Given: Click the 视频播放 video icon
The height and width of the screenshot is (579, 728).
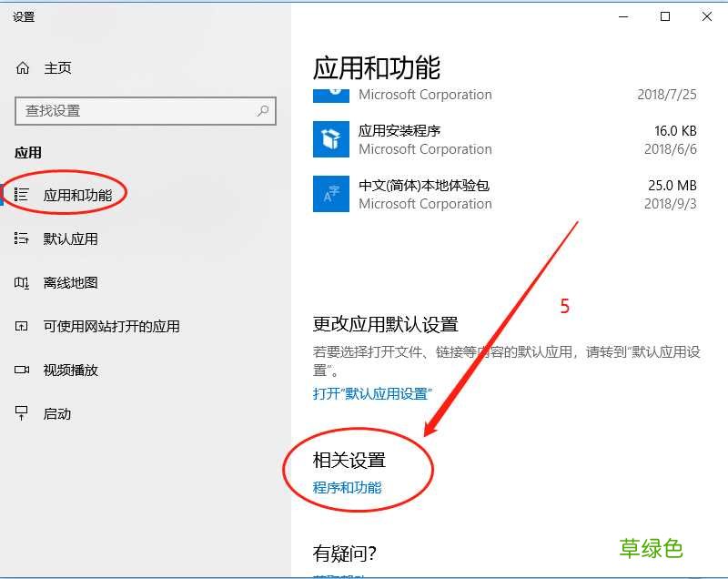Looking at the screenshot, I should 25,370.
